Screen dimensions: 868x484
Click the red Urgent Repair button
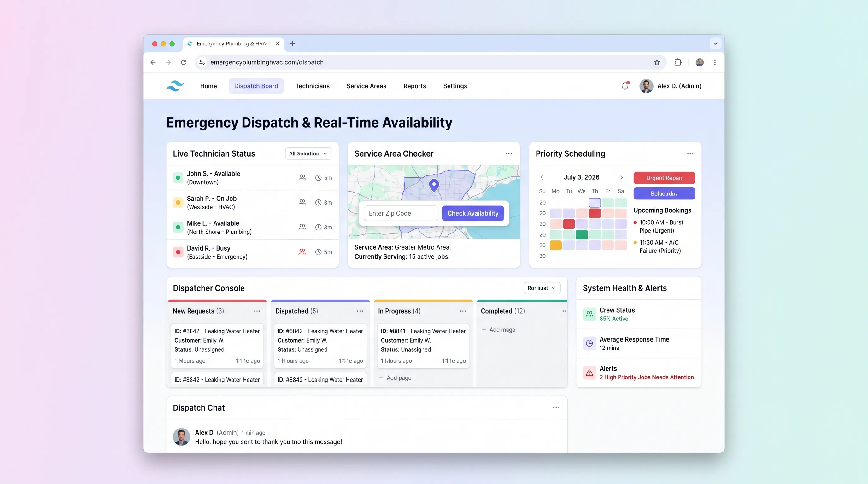click(x=664, y=178)
